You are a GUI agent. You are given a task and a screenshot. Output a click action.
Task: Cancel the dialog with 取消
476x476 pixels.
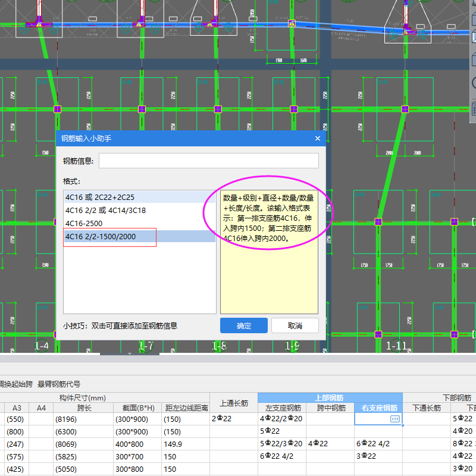(x=295, y=325)
